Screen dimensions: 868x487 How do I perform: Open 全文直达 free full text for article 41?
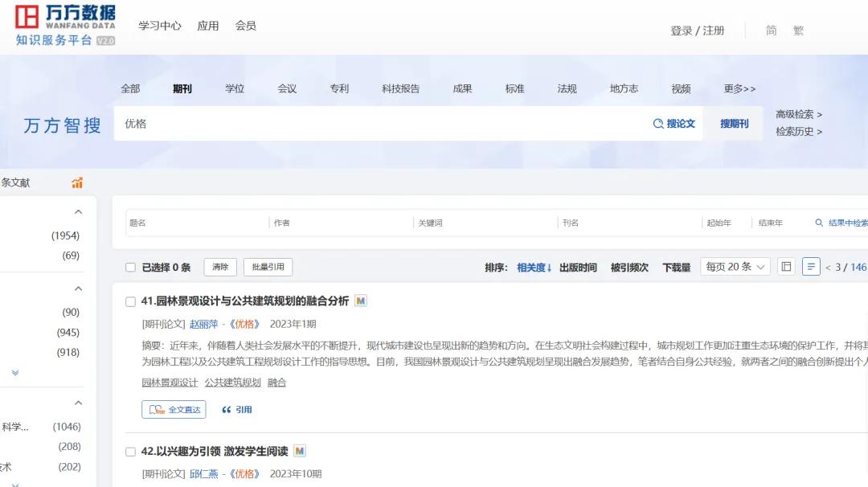coord(174,410)
